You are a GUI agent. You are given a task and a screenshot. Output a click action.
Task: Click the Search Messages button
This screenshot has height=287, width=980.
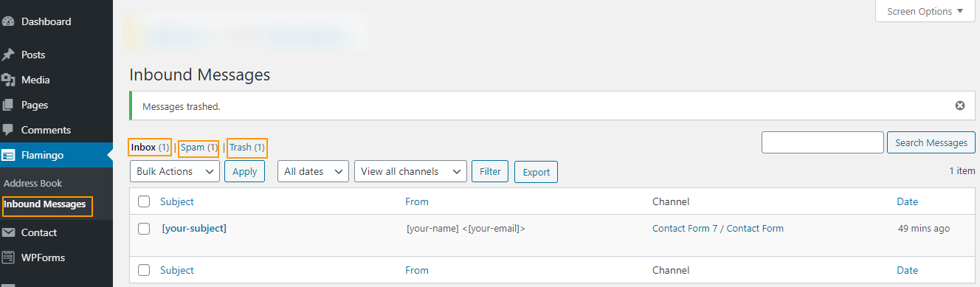(x=931, y=142)
